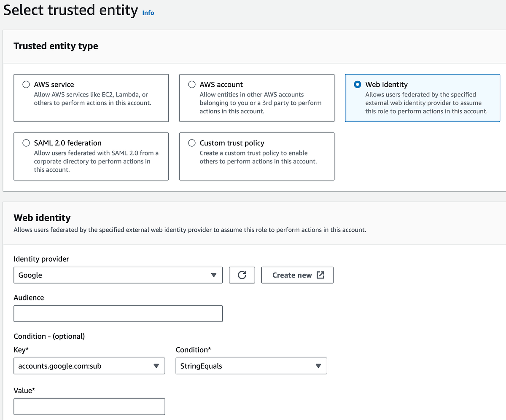This screenshot has width=506, height=420.
Task: Click the refresh identity providers icon
Action: coord(242,275)
